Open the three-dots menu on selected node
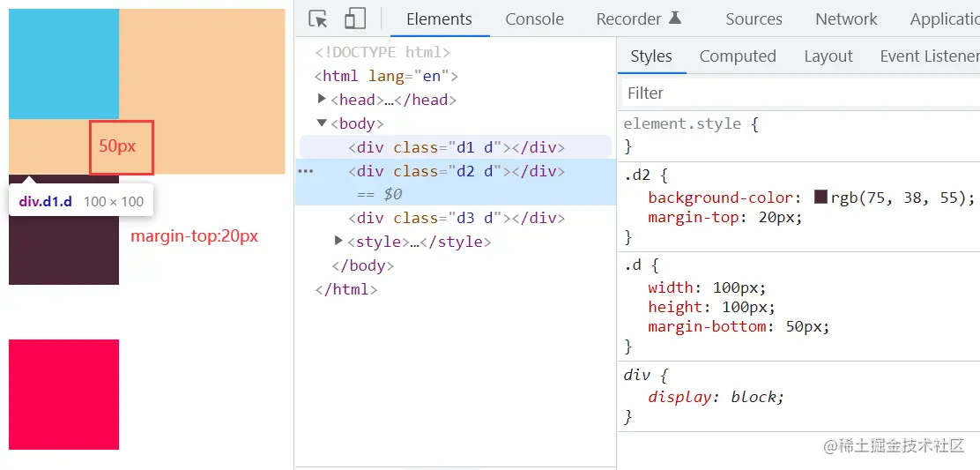This screenshot has width=980, height=470. [306, 171]
